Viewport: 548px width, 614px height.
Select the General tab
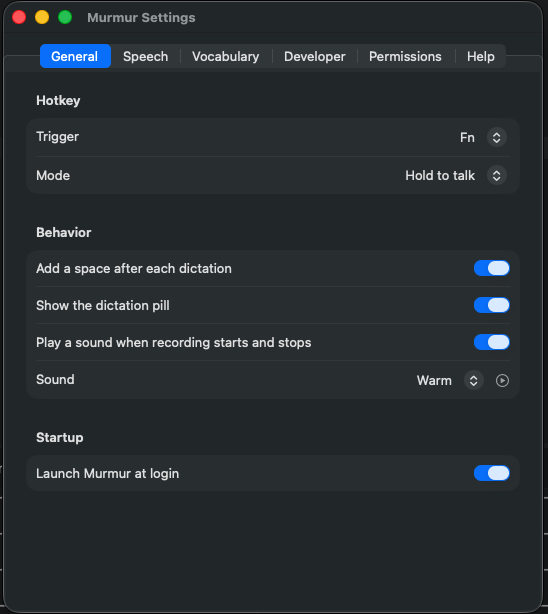point(75,56)
